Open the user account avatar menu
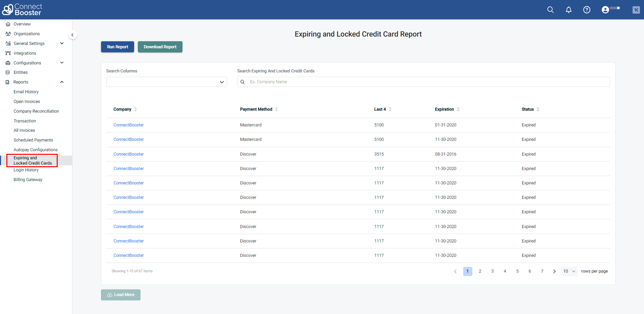Screen dimensions: 644x314 click(x=605, y=10)
